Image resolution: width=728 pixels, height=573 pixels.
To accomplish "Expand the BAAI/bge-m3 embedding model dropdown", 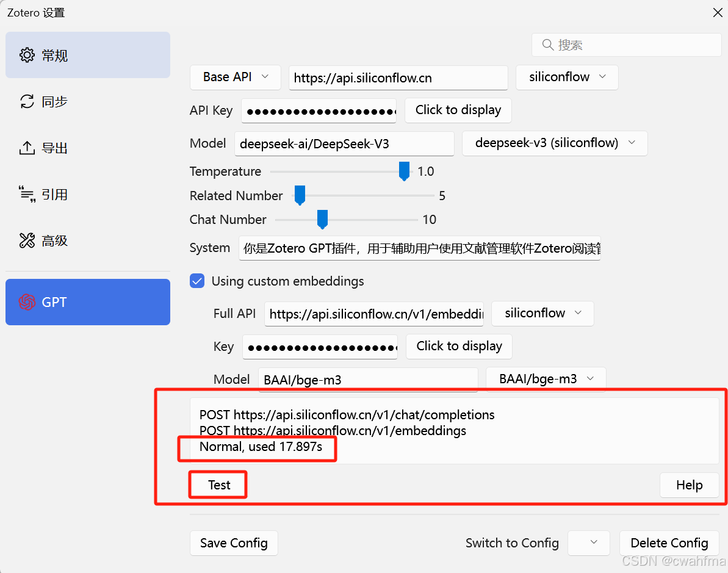I will point(546,379).
